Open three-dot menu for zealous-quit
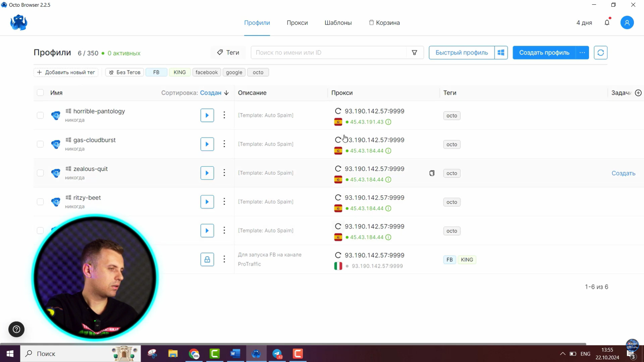Screen dimensions: 644x362 pos(224,173)
